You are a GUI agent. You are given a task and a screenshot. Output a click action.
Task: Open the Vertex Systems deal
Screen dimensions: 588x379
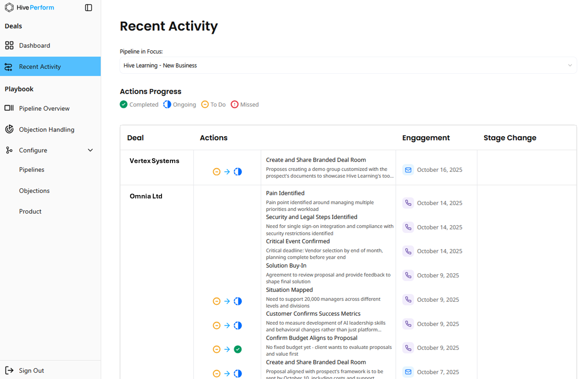click(155, 161)
